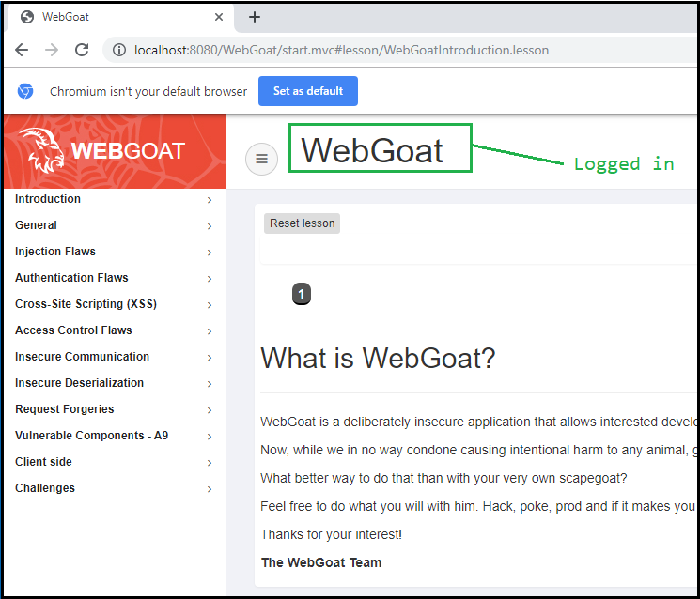Click the site information icon in address bar
The height and width of the screenshot is (599, 700).
point(119,50)
